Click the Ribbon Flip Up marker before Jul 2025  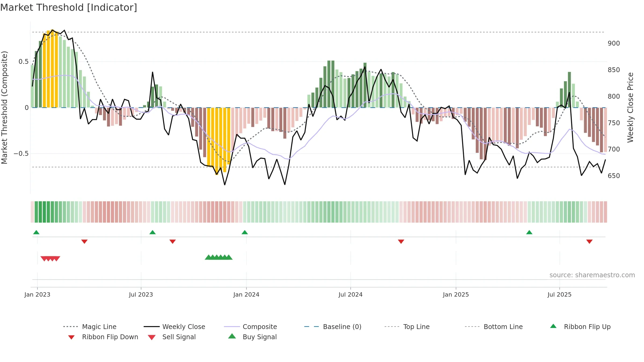(529, 232)
